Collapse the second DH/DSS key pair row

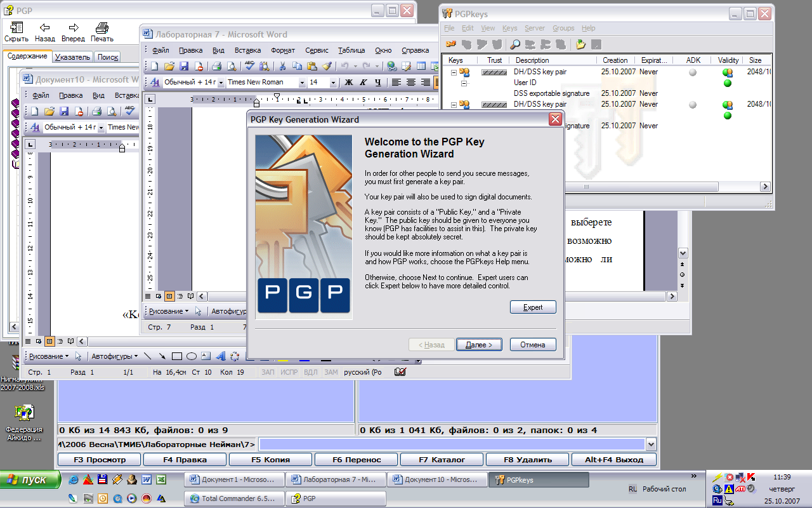454,105
